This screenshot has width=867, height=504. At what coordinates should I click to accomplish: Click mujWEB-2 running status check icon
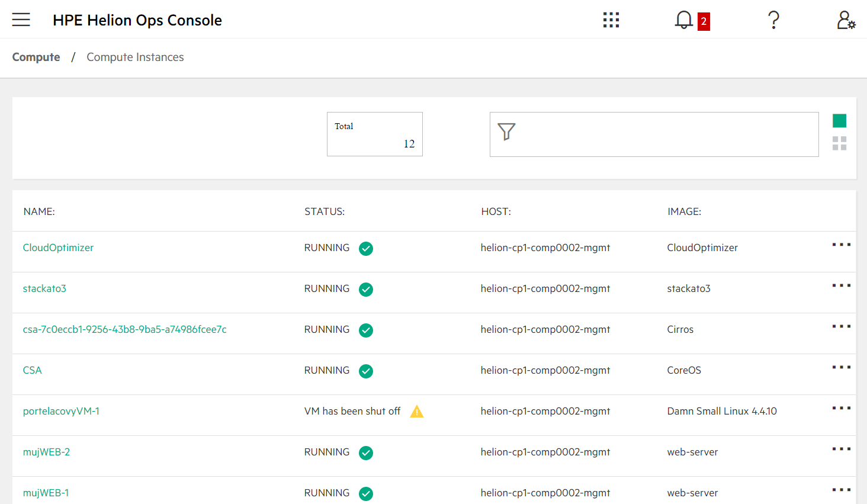click(366, 453)
